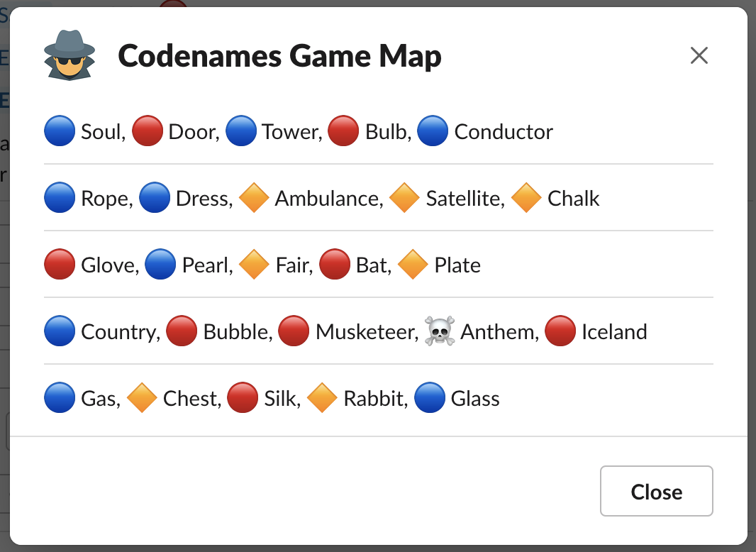Image resolution: width=756 pixels, height=552 pixels.
Task: Select the blue circle next to Soul
Action: pyautogui.click(x=60, y=131)
